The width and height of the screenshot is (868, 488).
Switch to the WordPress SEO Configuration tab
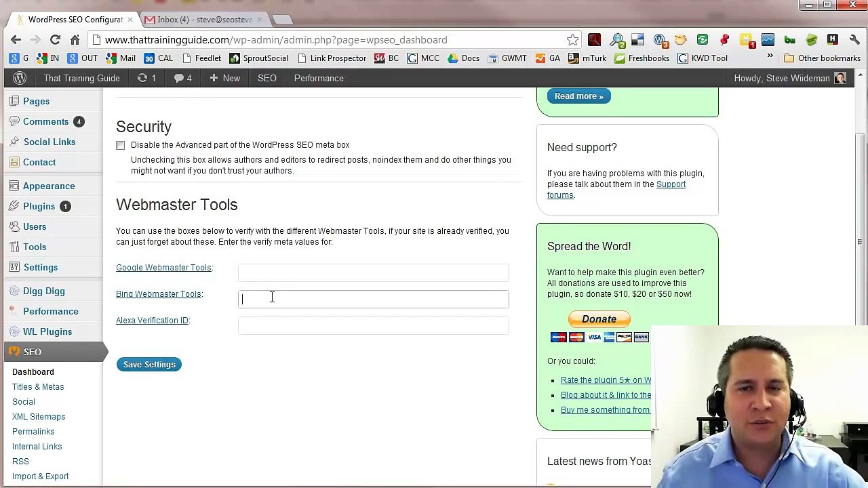tap(75, 20)
